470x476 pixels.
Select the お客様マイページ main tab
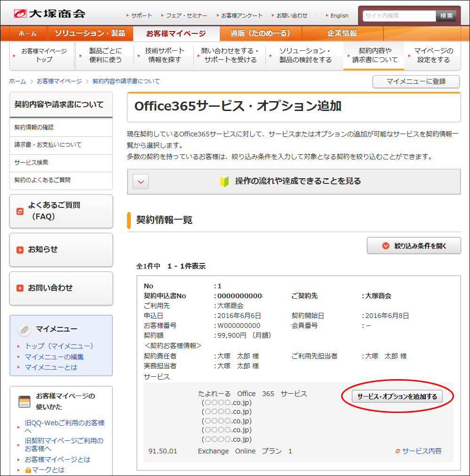point(176,33)
